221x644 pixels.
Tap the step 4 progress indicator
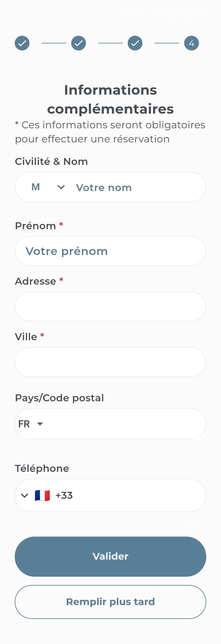tap(192, 43)
